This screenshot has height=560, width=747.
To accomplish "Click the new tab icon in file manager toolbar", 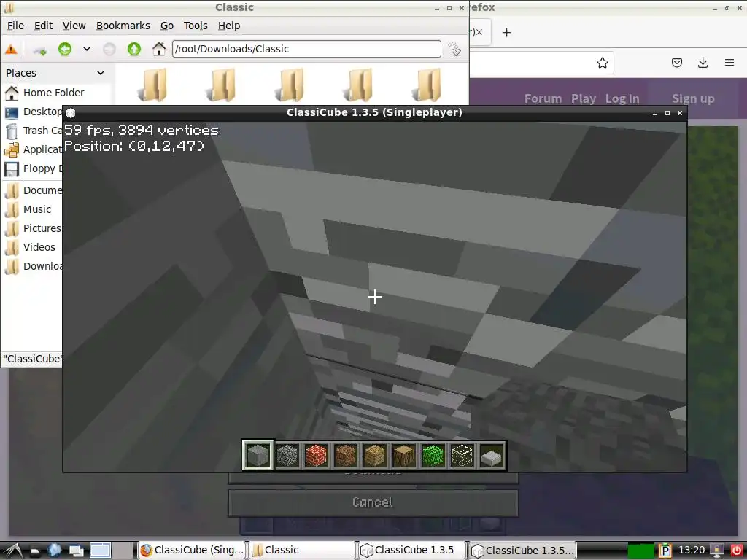I will pyautogui.click(x=40, y=50).
